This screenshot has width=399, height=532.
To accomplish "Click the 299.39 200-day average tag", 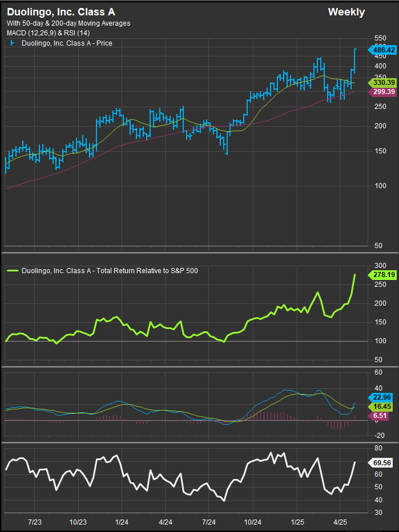I will 382,92.
